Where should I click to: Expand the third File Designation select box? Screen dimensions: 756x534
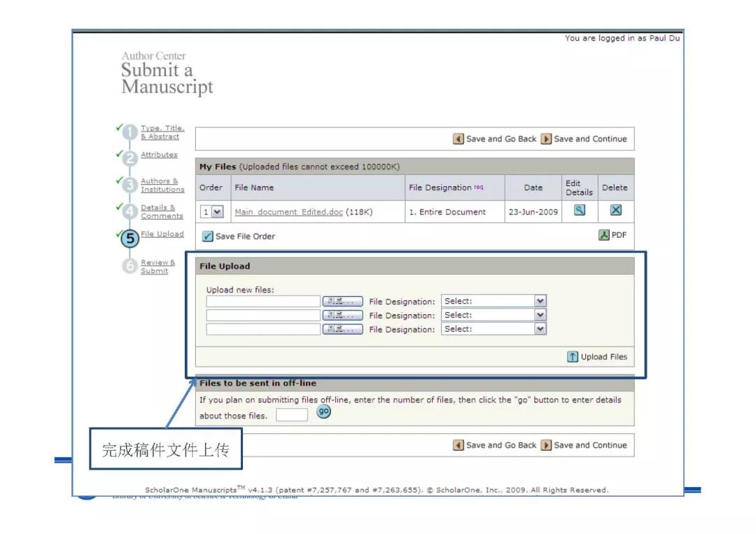coord(493,329)
